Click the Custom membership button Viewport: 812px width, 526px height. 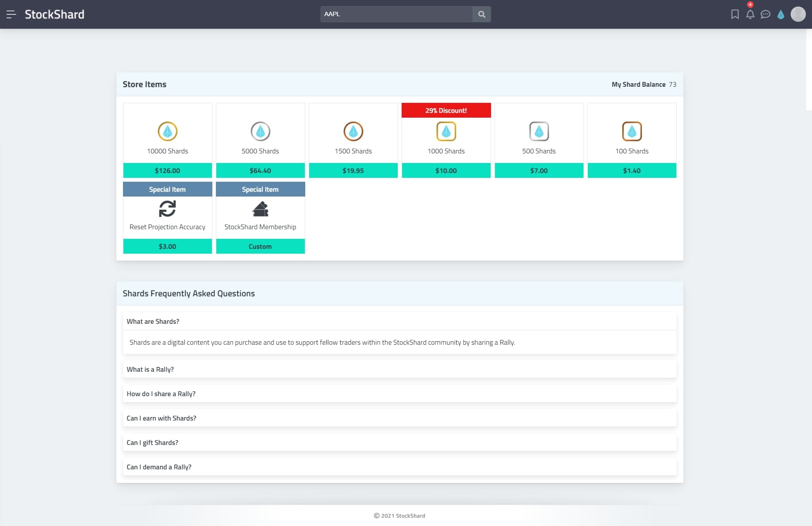tap(260, 246)
